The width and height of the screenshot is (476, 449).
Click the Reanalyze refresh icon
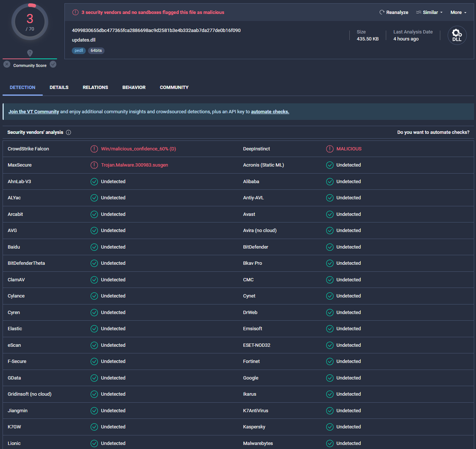(382, 12)
